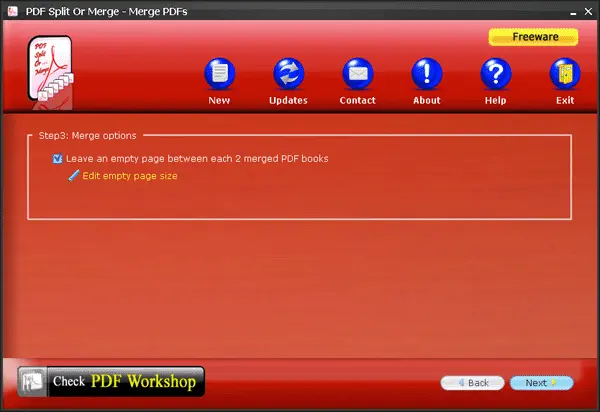Click the Freeware badge button
Viewport: 600px width, 412px height.
tap(533, 37)
